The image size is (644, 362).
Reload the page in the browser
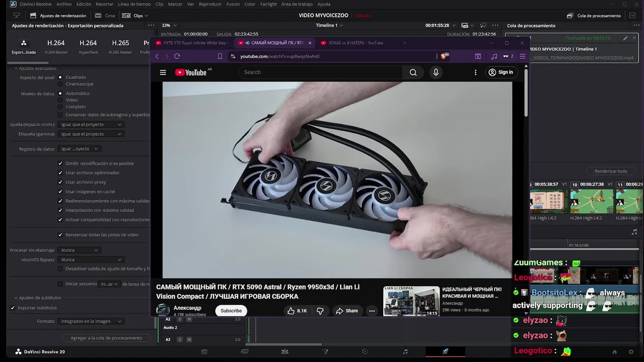pyautogui.click(x=177, y=56)
